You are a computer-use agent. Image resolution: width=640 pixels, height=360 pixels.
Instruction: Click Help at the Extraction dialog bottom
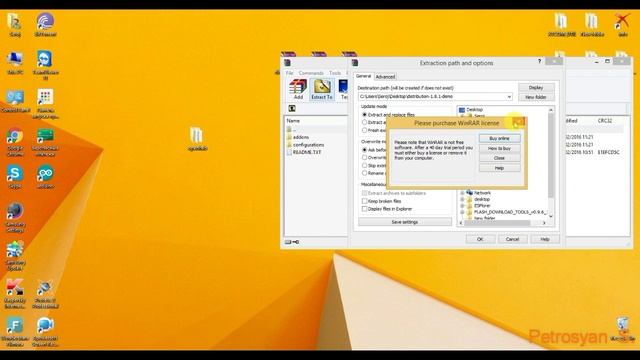click(x=545, y=239)
